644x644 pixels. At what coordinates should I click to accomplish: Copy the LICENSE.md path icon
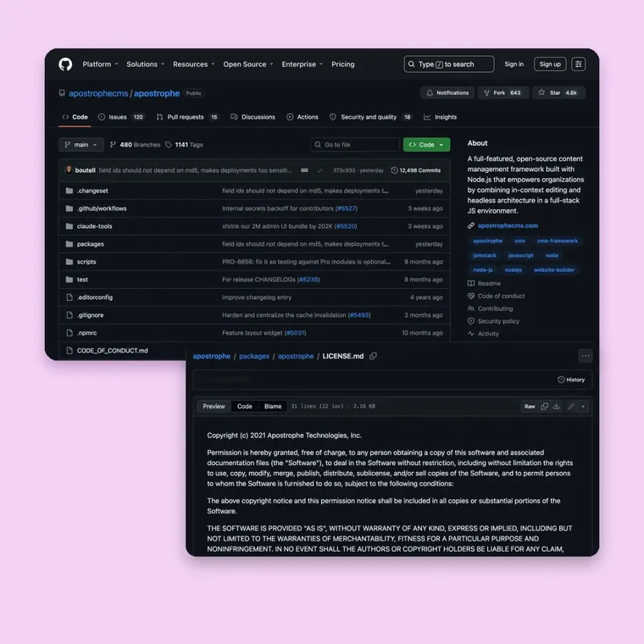click(373, 356)
